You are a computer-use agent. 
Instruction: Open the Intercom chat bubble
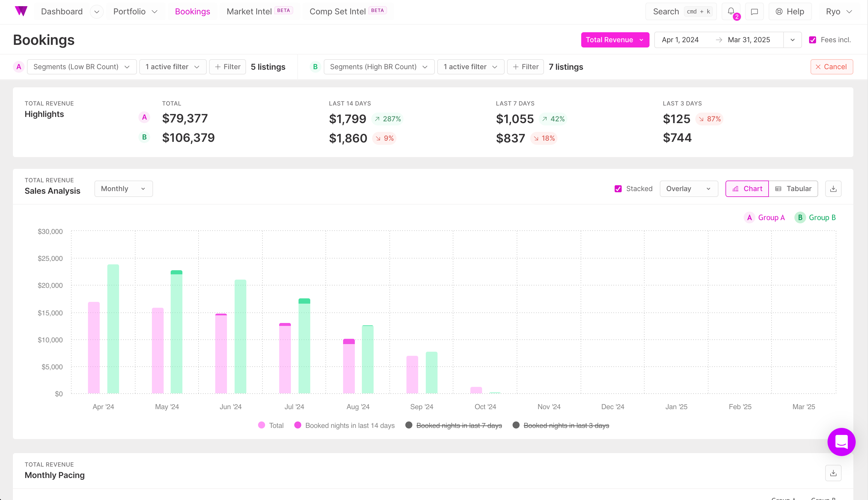pyautogui.click(x=841, y=442)
